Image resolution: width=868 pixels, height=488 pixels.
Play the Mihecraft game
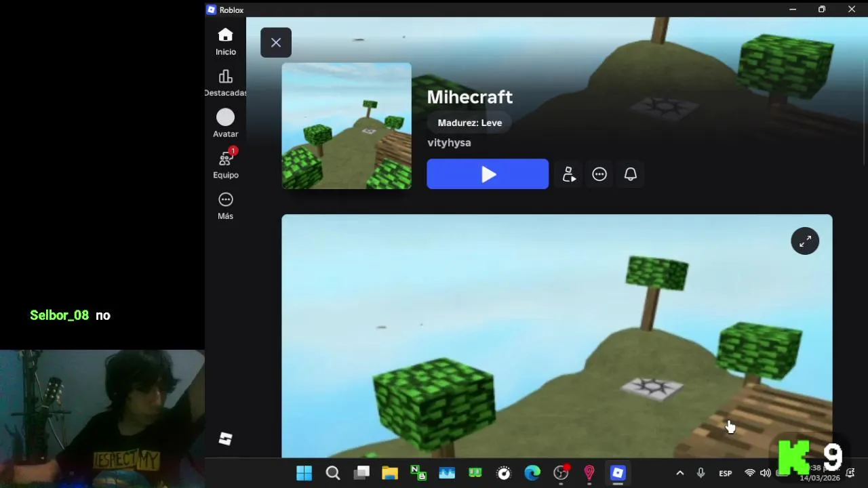click(x=488, y=174)
